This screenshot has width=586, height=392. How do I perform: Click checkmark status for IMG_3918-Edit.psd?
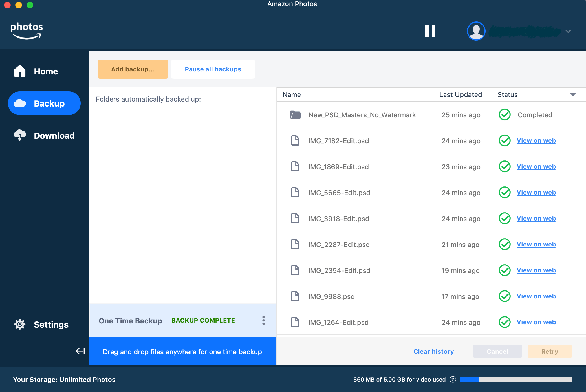[505, 218]
